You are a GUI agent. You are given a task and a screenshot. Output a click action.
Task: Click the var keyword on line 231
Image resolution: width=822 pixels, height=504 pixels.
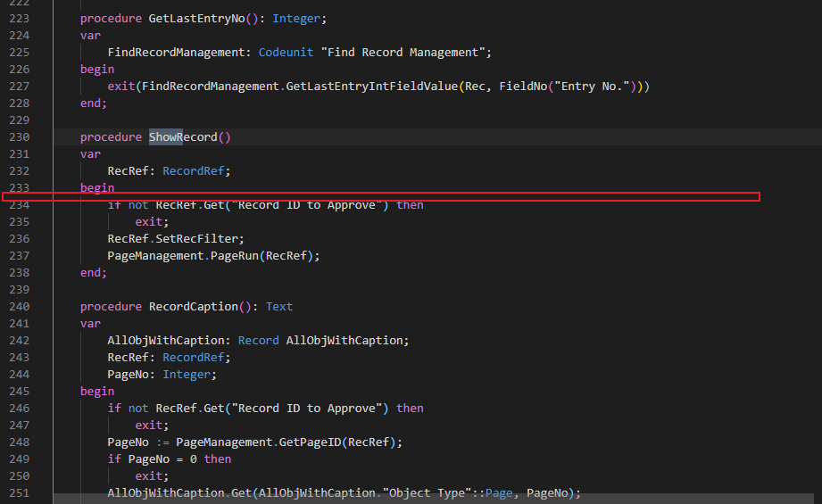click(90, 154)
